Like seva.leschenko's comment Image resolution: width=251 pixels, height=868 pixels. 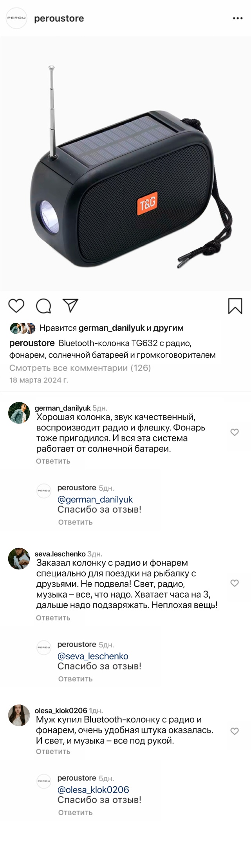(235, 583)
